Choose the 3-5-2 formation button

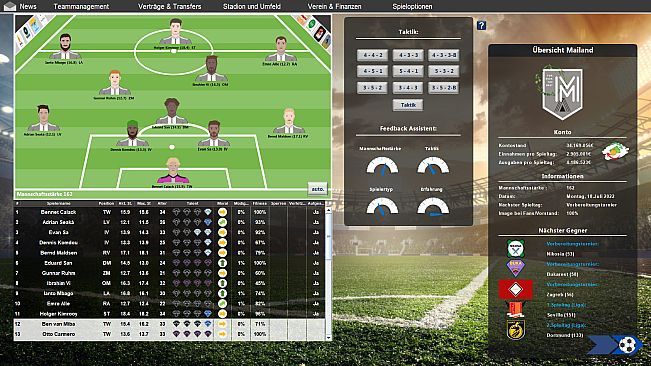(372, 88)
